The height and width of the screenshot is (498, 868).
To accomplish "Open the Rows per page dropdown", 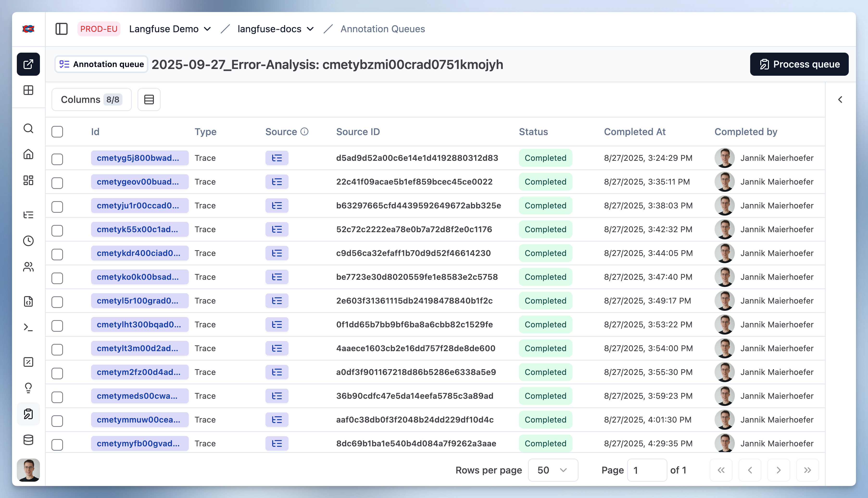I will click(x=553, y=470).
